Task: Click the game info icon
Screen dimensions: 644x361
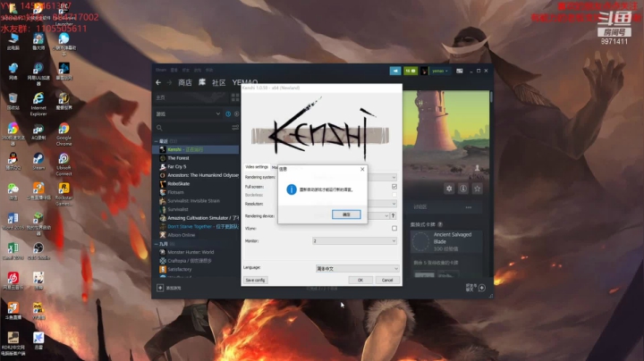Action: tap(463, 189)
